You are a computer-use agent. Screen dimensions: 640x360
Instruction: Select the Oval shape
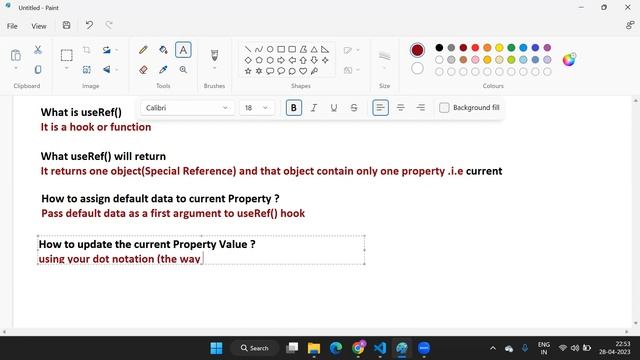tap(270, 49)
